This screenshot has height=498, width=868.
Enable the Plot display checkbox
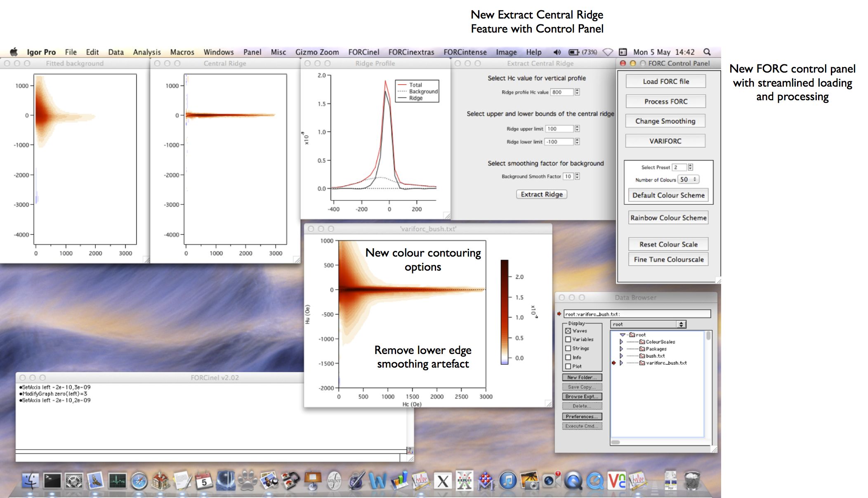[x=568, y=366]
